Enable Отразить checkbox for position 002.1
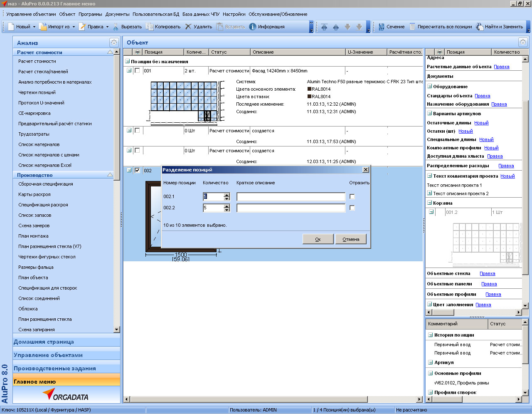This screenshot has width=532, height=414. click(352, 196)
